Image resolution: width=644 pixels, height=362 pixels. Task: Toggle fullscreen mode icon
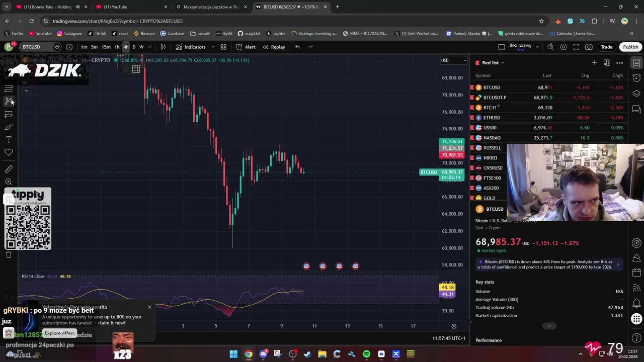click(x=576, y=47)
